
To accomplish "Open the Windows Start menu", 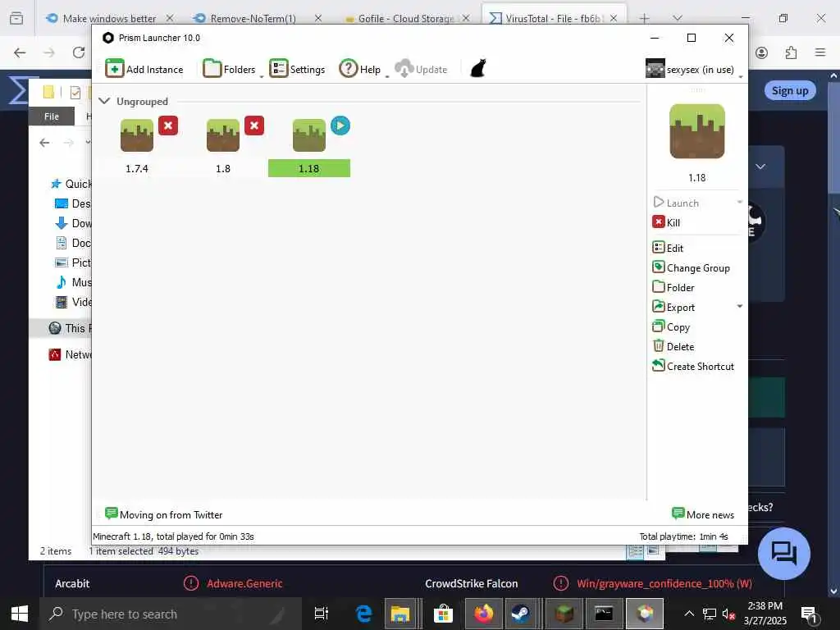I will (20, 614).
